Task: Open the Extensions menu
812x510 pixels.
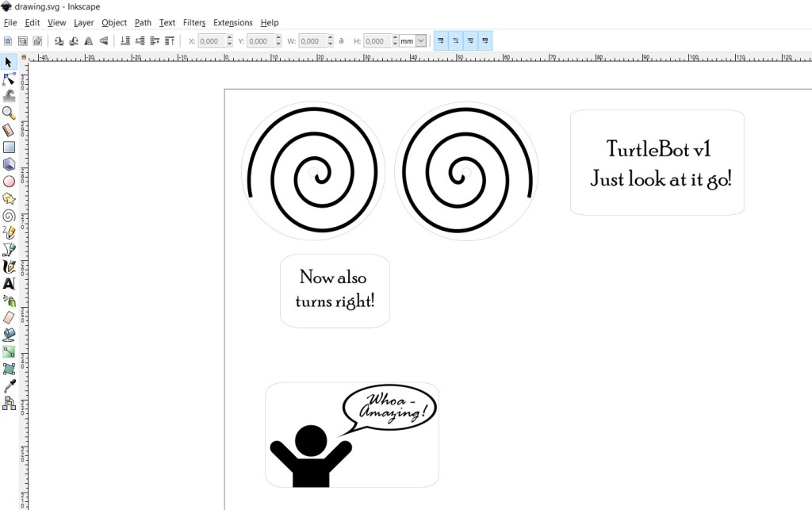Action: click(x=232, y=23)
